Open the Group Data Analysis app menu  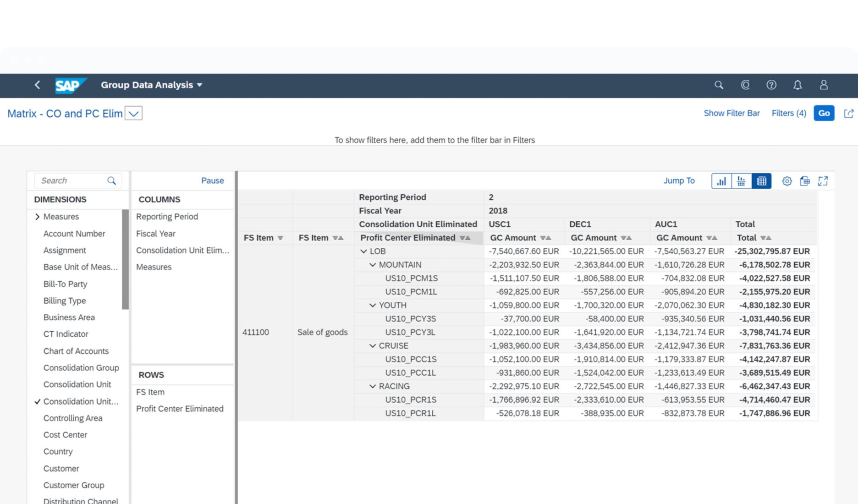click(151, 85)
